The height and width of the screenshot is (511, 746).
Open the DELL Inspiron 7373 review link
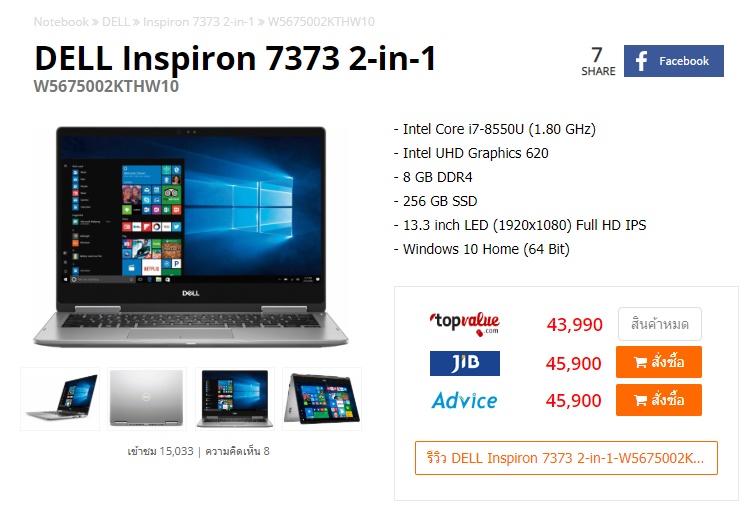tap(566, 458)
